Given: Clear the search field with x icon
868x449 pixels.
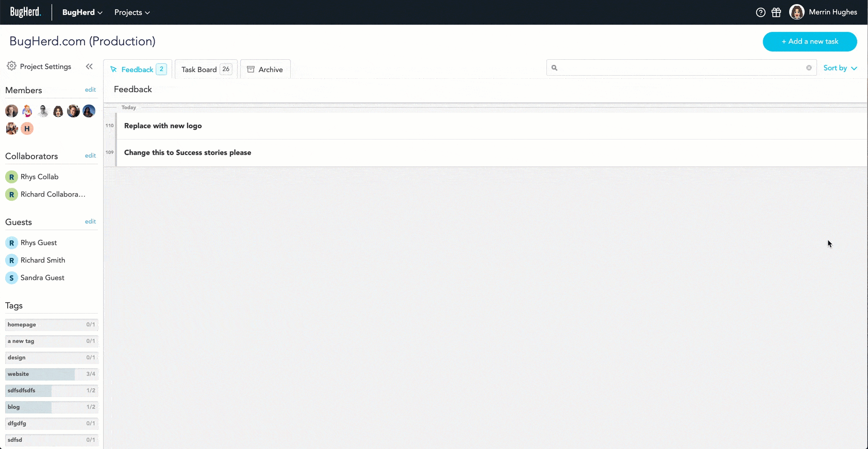Looking at the screenshot, I should [809, 68].
